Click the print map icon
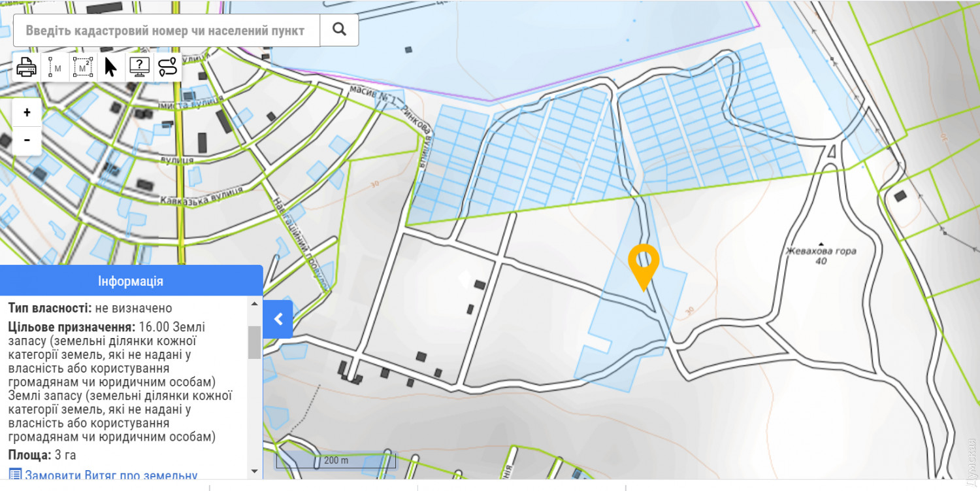 pyautogui.click(x=27, y=67)
